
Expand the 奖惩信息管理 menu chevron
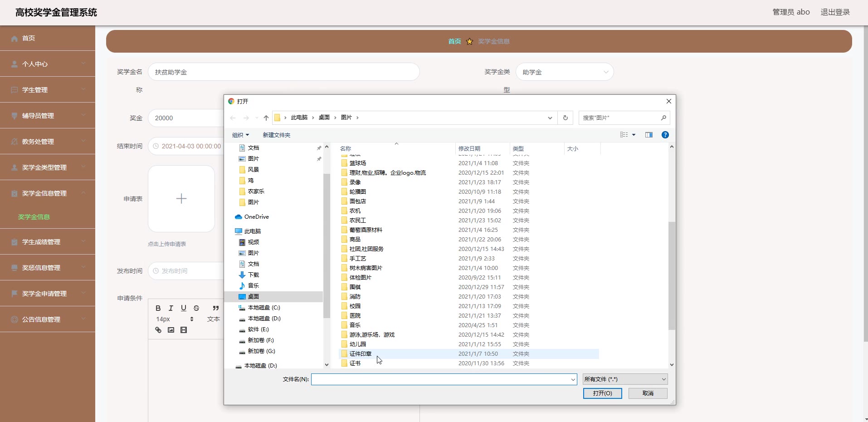point(83,267)
